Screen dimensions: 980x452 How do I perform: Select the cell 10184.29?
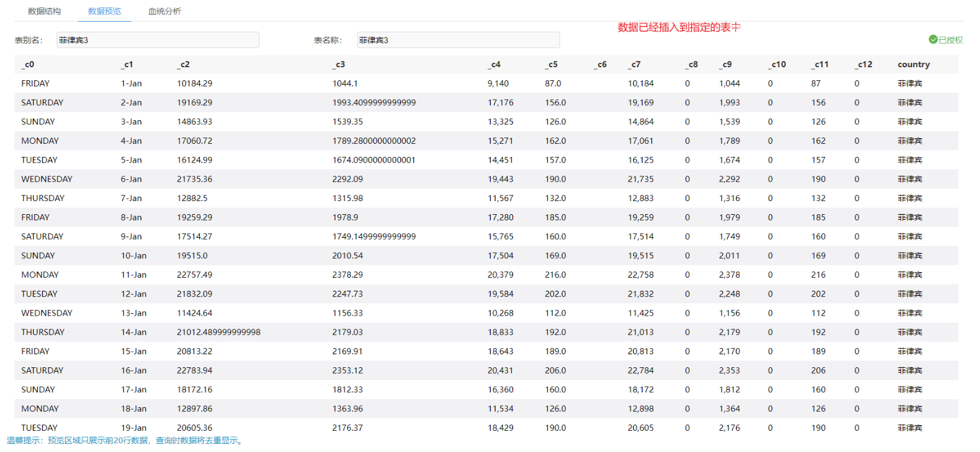[194, 83]
